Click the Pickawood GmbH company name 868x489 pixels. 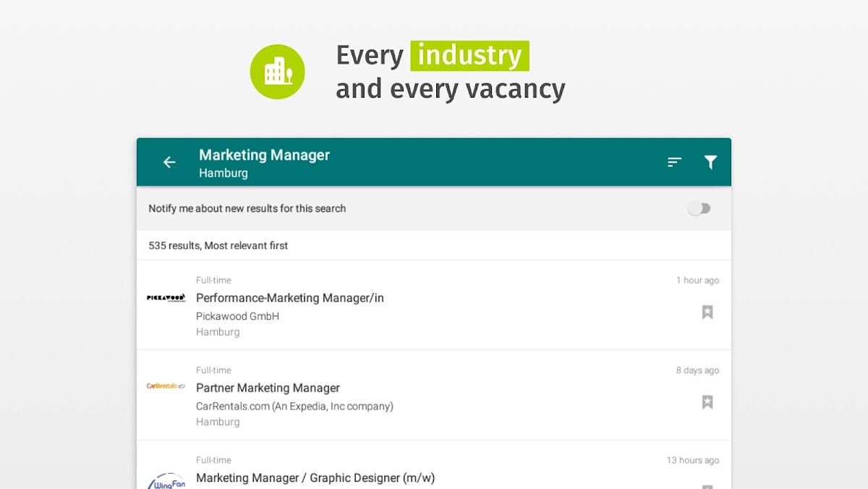tap(237, 316)
